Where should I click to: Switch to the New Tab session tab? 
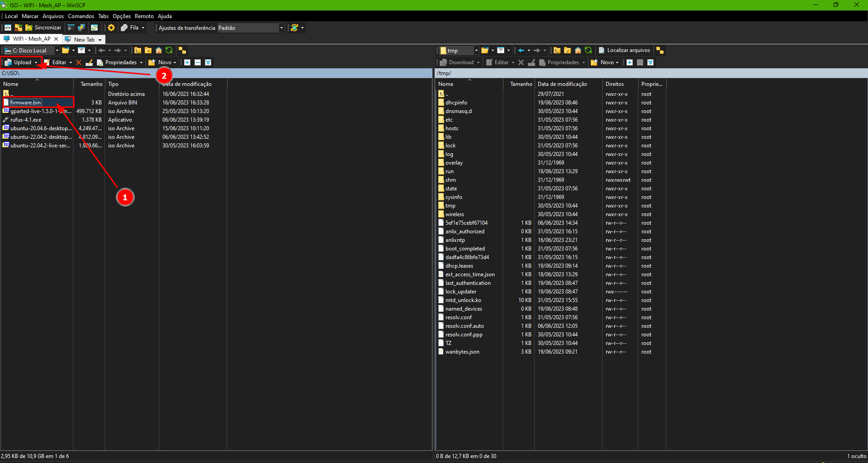coord(84,39)
